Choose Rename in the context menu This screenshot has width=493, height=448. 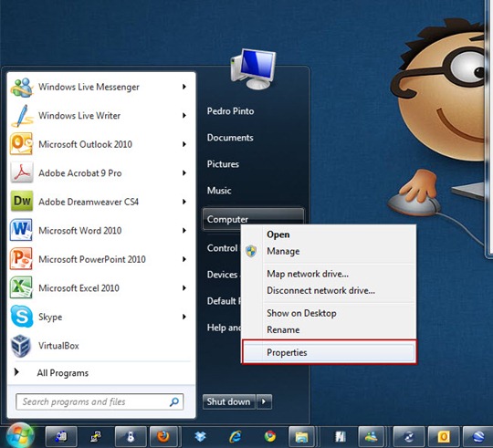(329, 329)
